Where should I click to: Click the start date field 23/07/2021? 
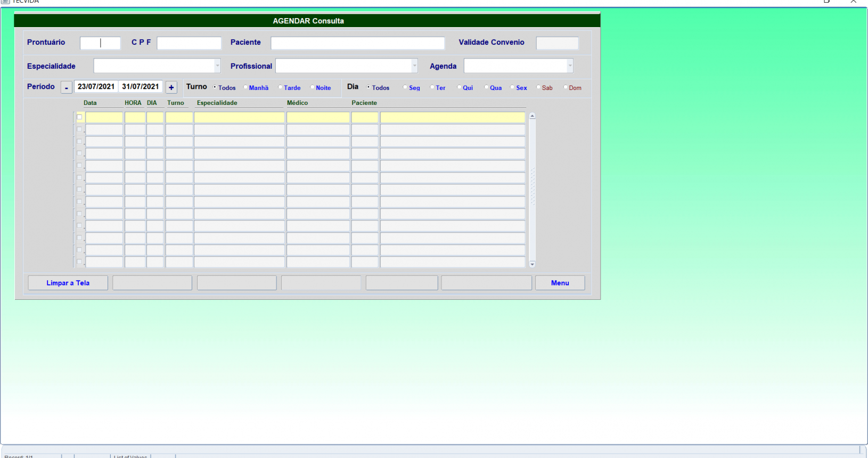pyautogui.click(x=96, y=87)
